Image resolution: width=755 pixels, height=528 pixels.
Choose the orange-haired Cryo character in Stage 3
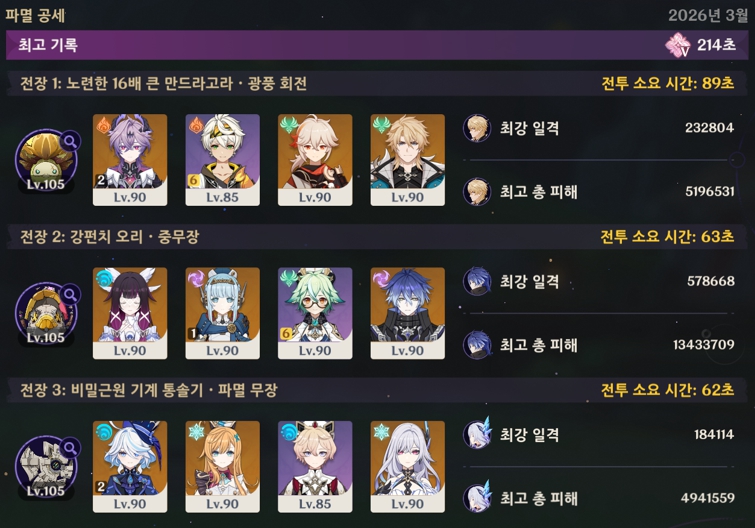(x=222, y=467)
